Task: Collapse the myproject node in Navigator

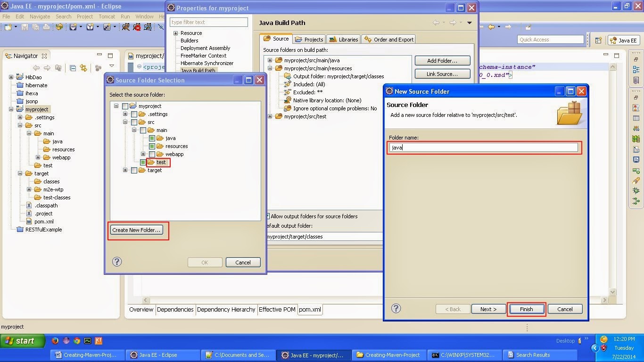Action: [11, 109]
